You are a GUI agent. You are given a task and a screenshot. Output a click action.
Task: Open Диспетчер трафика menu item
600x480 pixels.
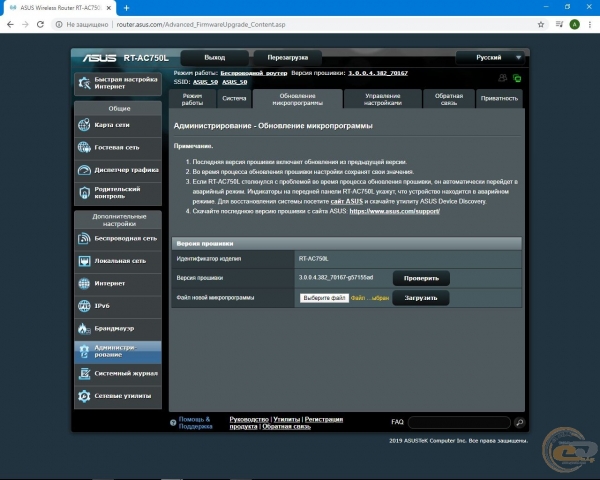(118, 170)
